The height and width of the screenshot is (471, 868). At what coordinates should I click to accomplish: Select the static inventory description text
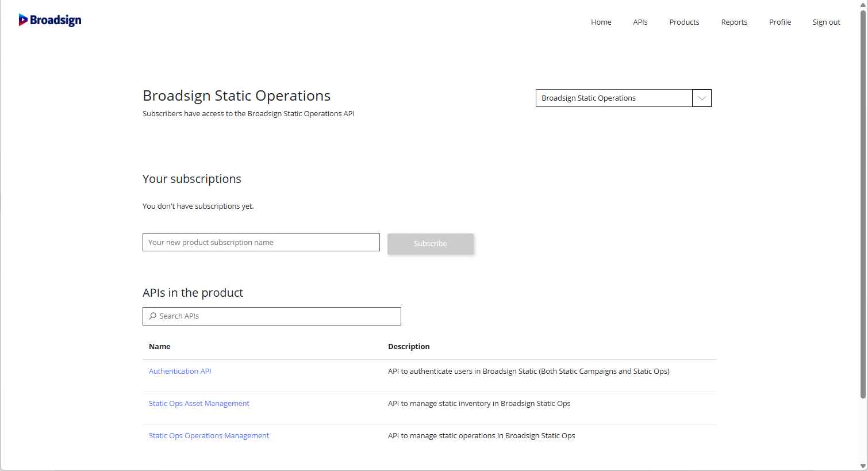(x=479, y=403)
